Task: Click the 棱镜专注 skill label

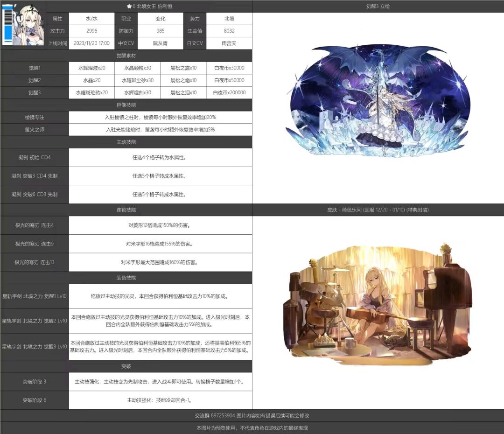Action: coord(35,117)
